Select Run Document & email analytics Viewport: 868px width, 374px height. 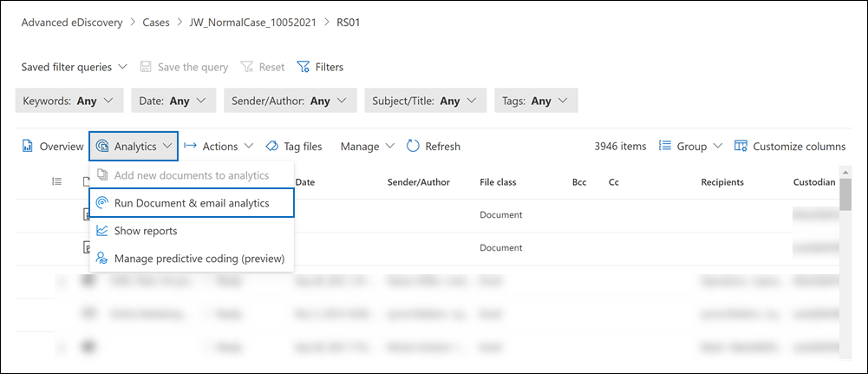tap(192, 203)
